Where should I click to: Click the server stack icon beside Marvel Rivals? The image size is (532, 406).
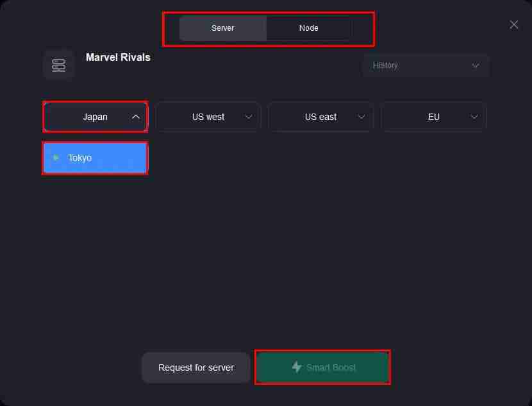click(59, 65)
